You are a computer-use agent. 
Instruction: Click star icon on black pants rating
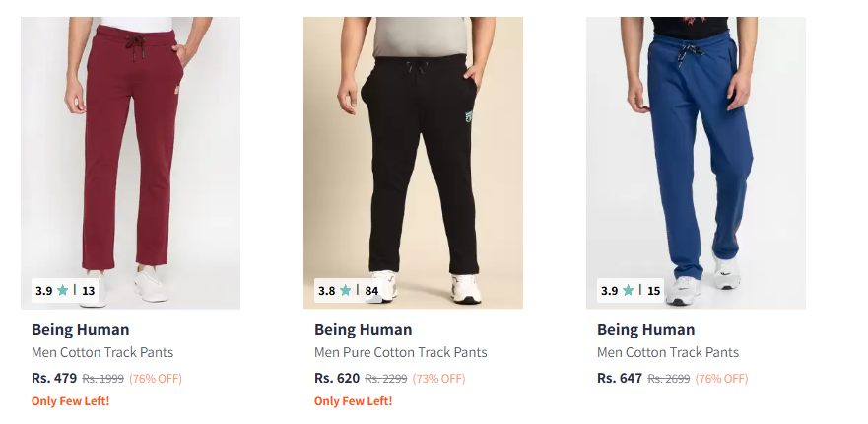pyautogui.click(x=346, y=291)
